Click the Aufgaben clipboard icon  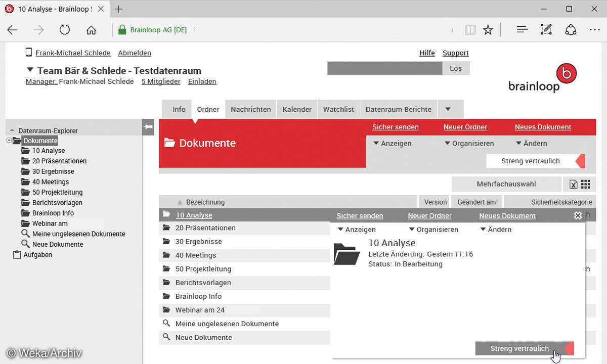point(17,255)
